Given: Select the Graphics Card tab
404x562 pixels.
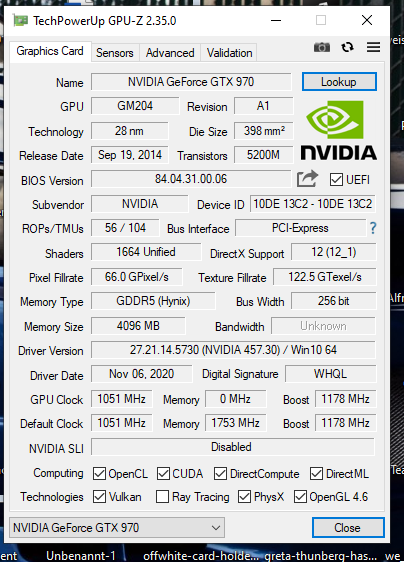Looking at the screenshot, I should (x=50, y=52).
